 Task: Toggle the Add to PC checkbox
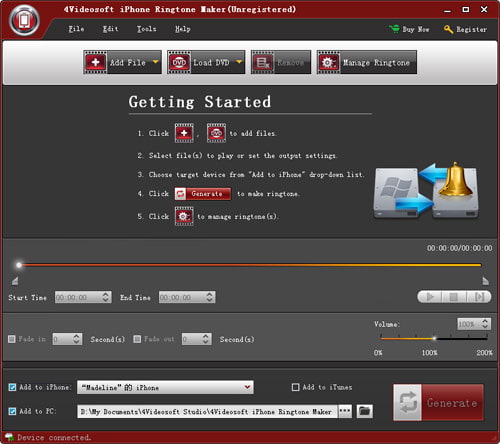pyautogui.click(x=12, y=411)
